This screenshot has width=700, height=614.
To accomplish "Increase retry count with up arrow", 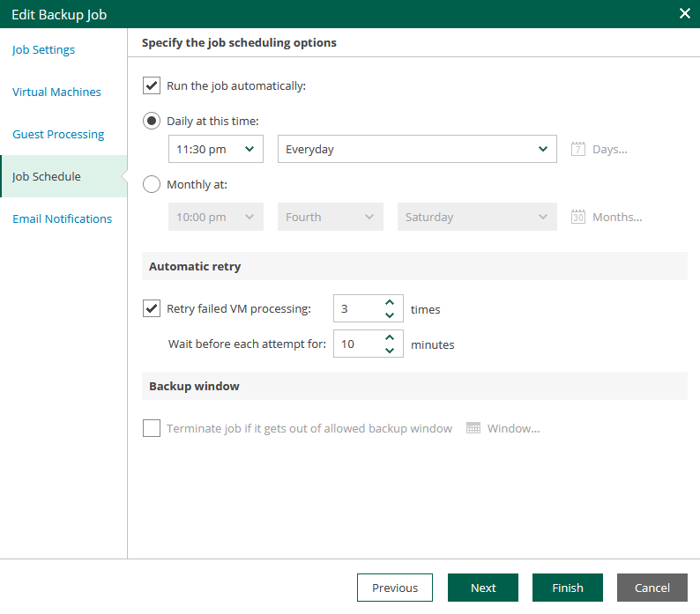I will 390,303.
